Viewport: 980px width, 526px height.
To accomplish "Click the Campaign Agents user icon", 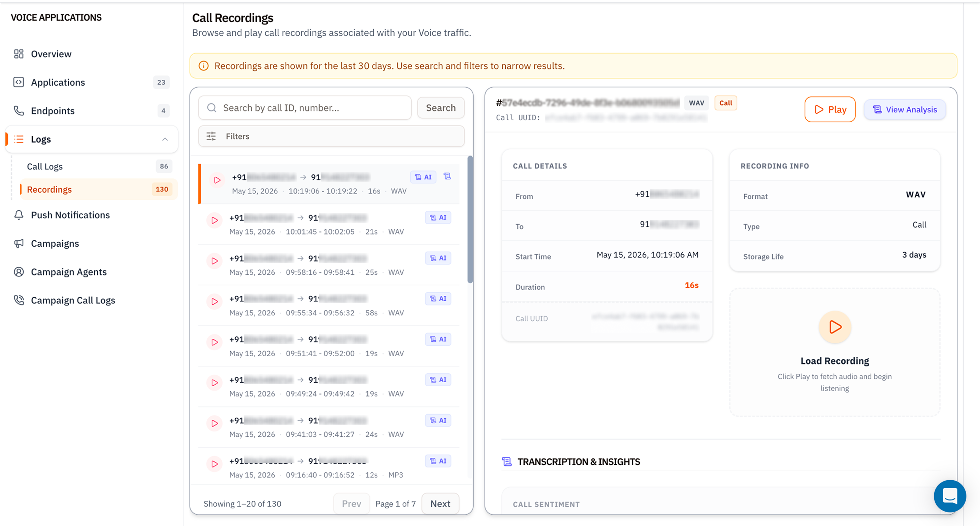I will [19, 272].
